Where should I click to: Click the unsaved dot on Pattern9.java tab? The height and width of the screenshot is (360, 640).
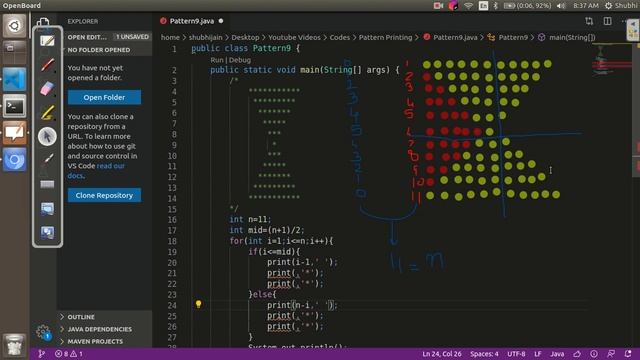(x=221, y=21)
